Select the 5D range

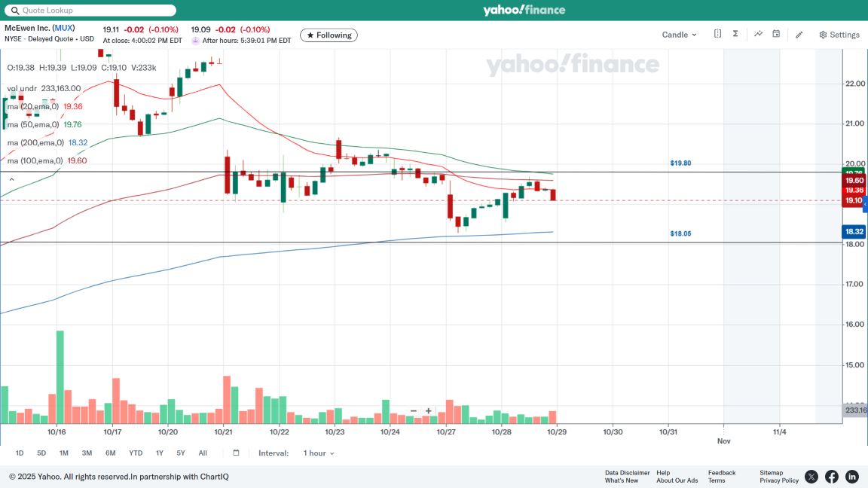pos(41,453)
